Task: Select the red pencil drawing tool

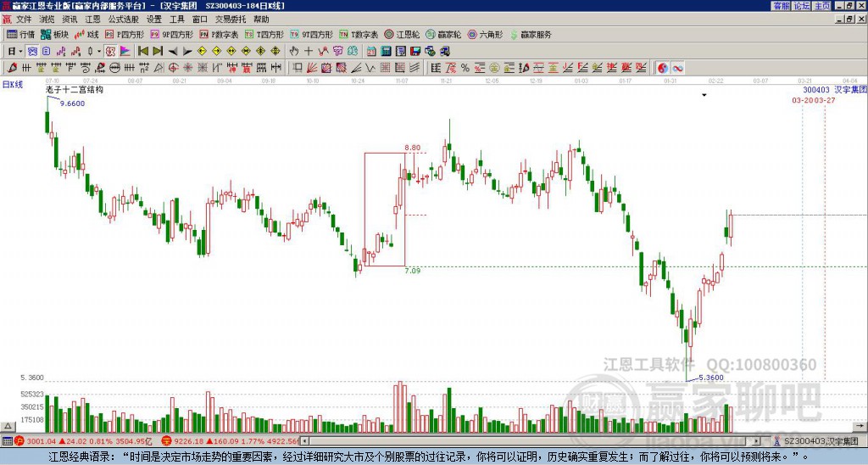Action: pos(12,68)
